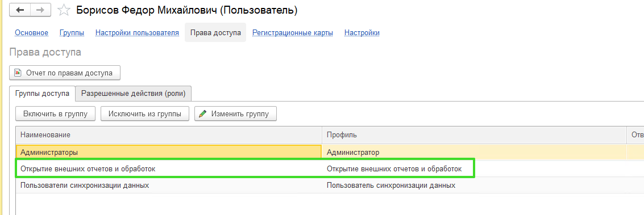Click Изменить группу button
This screenshot has width=644, height=215.
[x=235, y=114]
